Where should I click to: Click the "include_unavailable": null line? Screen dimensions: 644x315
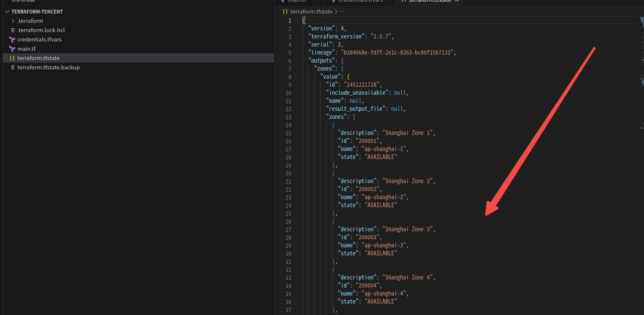click(368, 93)
